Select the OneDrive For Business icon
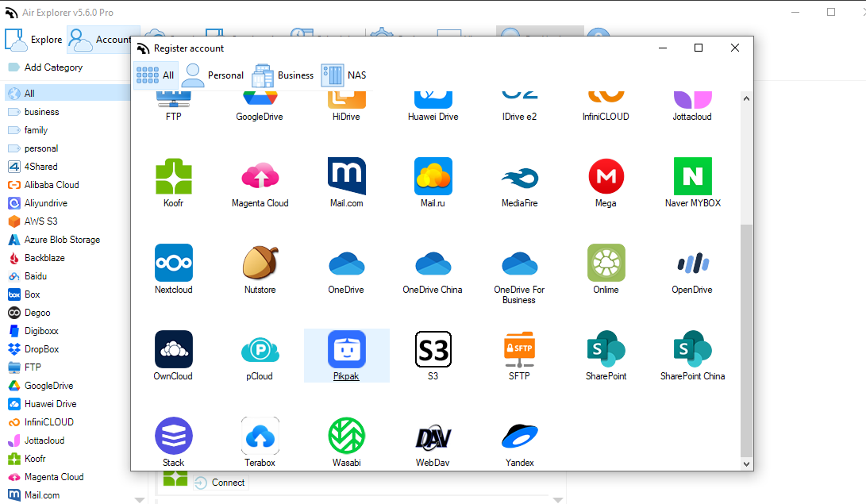Viewport: 866px width, 504px height. 519,263
